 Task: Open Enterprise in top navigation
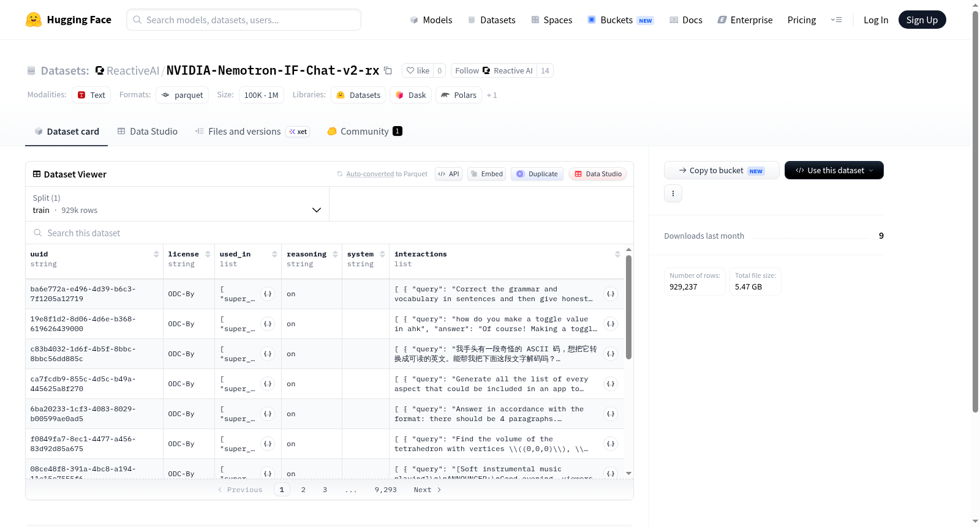click(745, 20)
